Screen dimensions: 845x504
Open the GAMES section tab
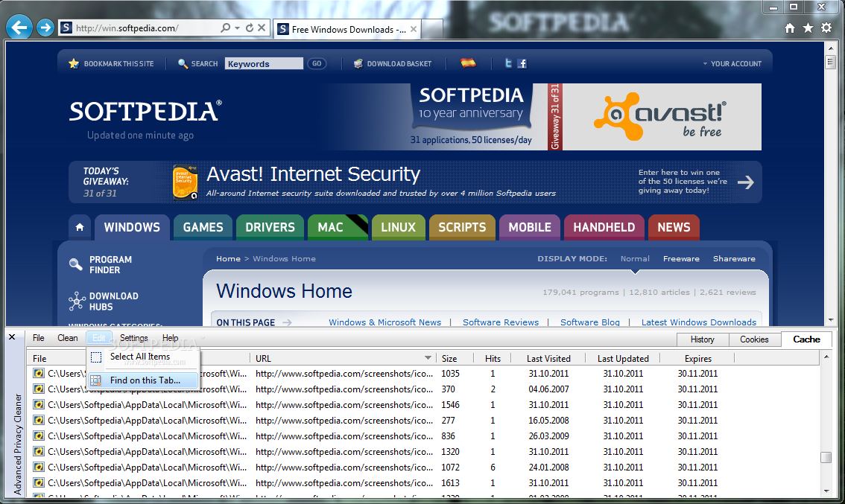click(203, 227)
